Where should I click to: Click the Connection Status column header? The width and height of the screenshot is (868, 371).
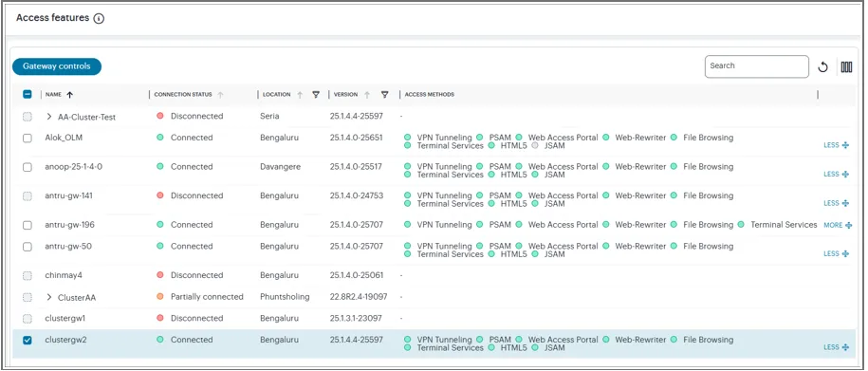pyautogui.click(x=183, y=95)
